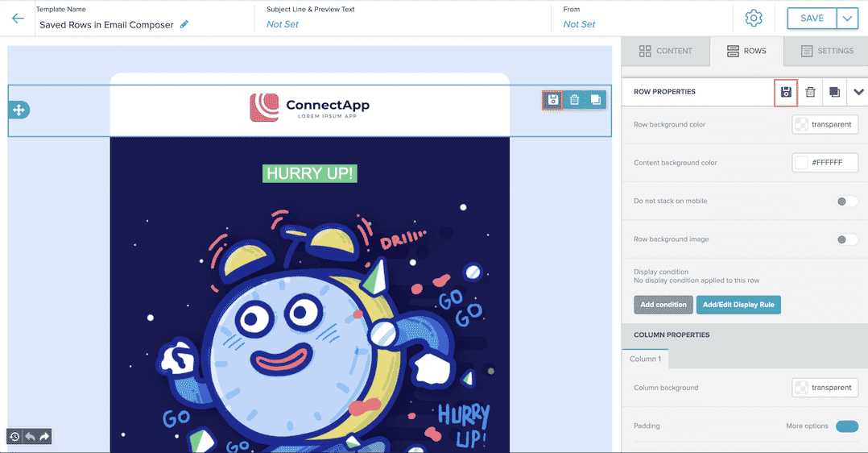Toggle Do not stack on mobile
868x453 pixels.
(847, 202)
